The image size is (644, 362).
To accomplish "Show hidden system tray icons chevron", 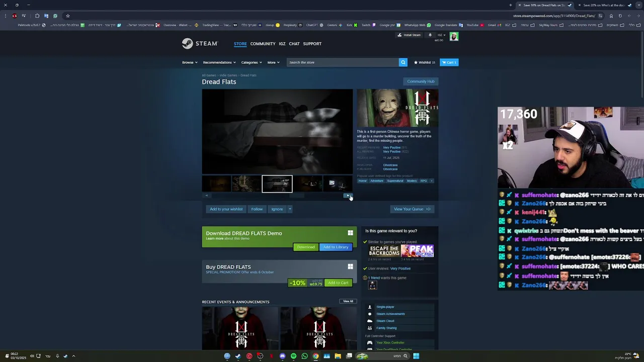I will pos(73,356).
